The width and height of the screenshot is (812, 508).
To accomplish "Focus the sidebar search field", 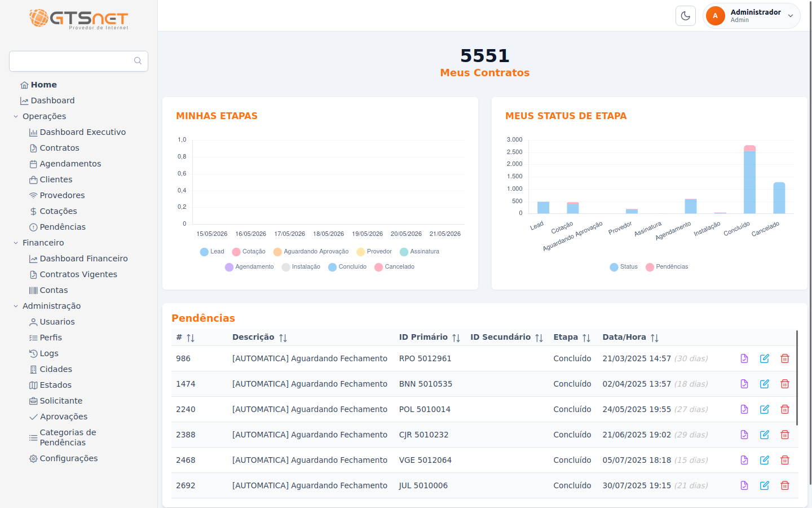I will [x=78, y=61].
